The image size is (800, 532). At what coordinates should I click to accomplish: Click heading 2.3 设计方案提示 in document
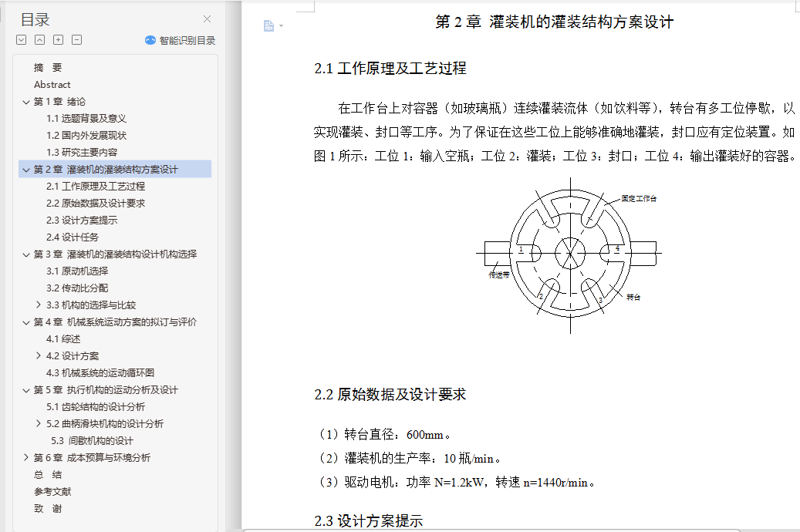coord(368,520)
